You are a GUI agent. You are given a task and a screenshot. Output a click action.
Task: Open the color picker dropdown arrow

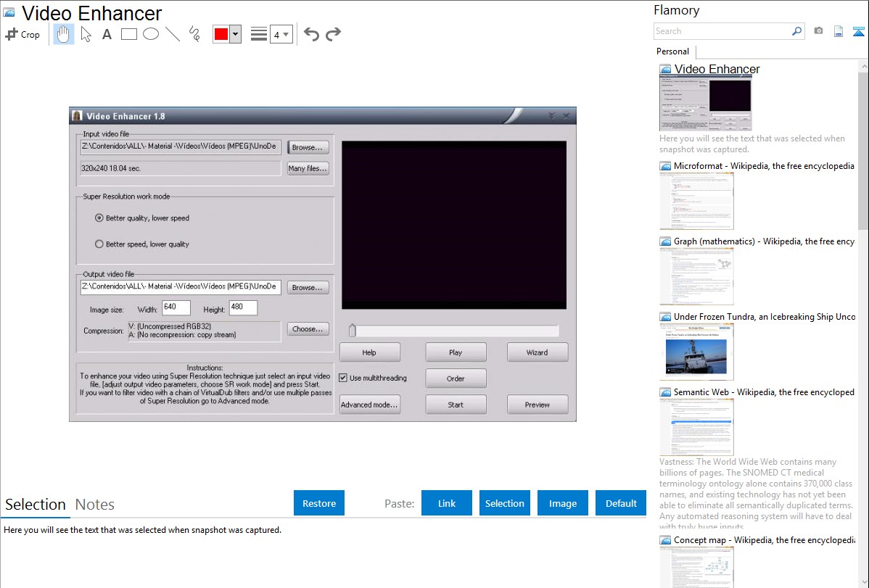click(x=235, y=34)
